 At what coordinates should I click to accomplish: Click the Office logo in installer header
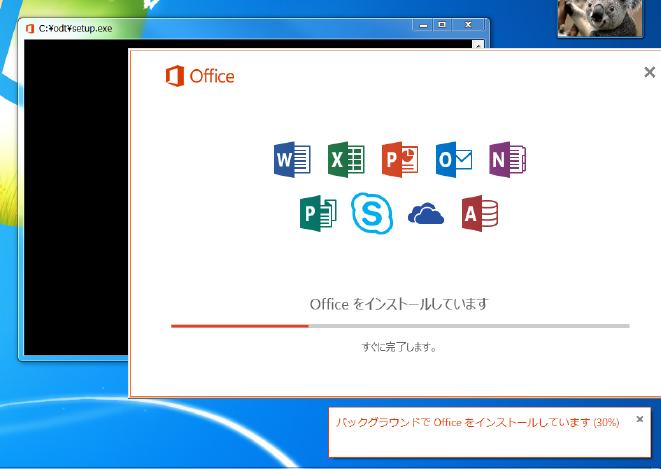tap(200, 76)
